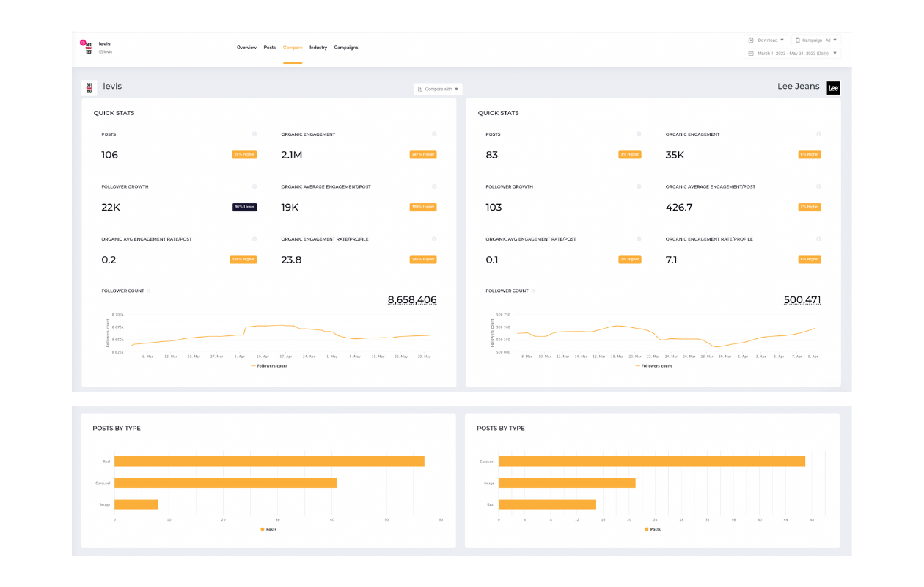The image size is (924, 587).
Task: Go to the Campaigns tab
Action: 346,48
